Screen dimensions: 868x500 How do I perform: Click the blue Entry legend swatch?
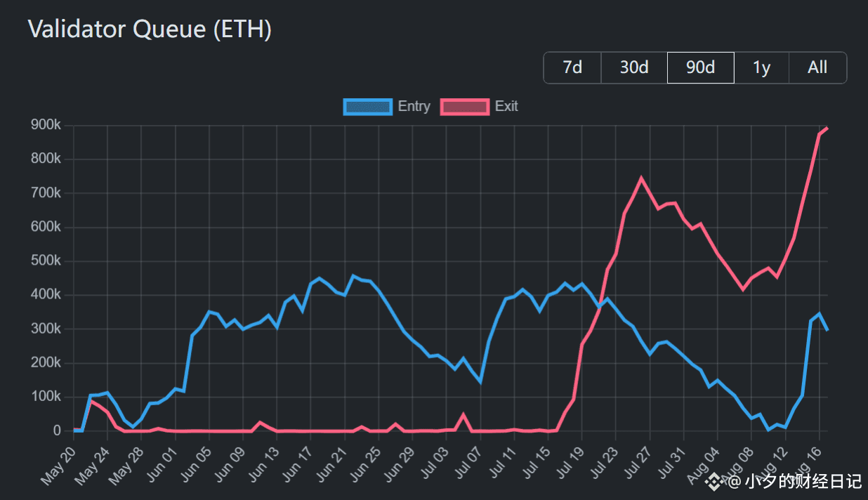[368, 107]
